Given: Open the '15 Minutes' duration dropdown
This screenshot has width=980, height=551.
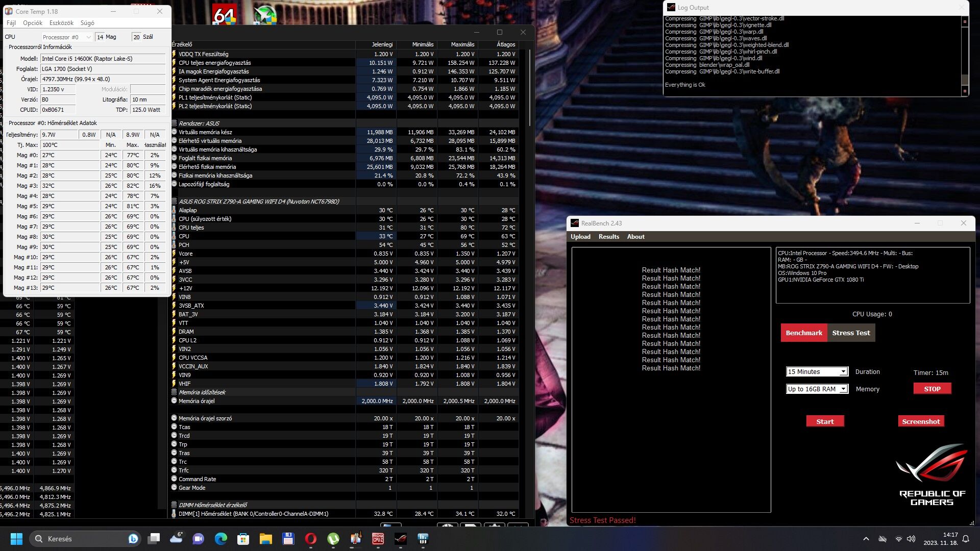Looking at the screenshot, I should [x=817, y=371].
